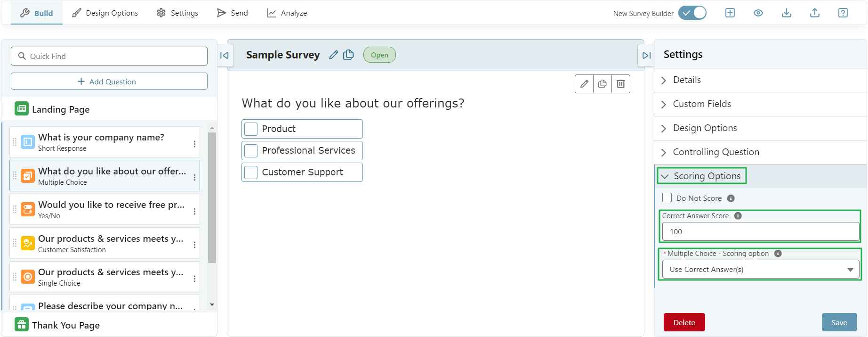Viewport: 868px width, 337px height.
Task: Focus the Quick Find search field
Action: (x=109, y=56)
